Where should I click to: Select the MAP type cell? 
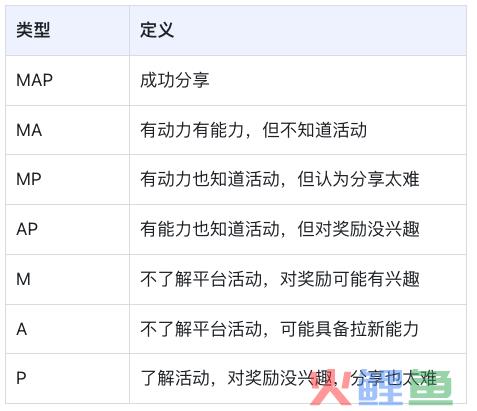click(67, 80)
